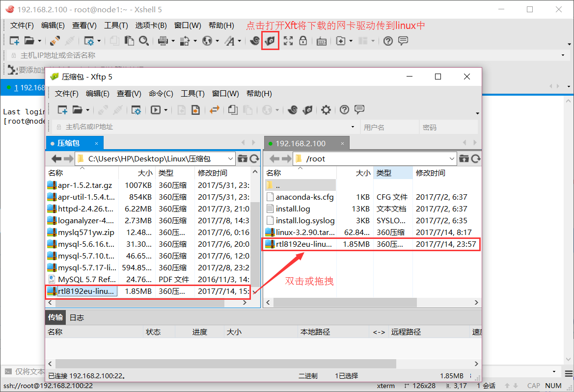The image size is (574, 392).
Task: Click the Find magnifier icon in Xshell toolbar
Action: click(144, 41)
